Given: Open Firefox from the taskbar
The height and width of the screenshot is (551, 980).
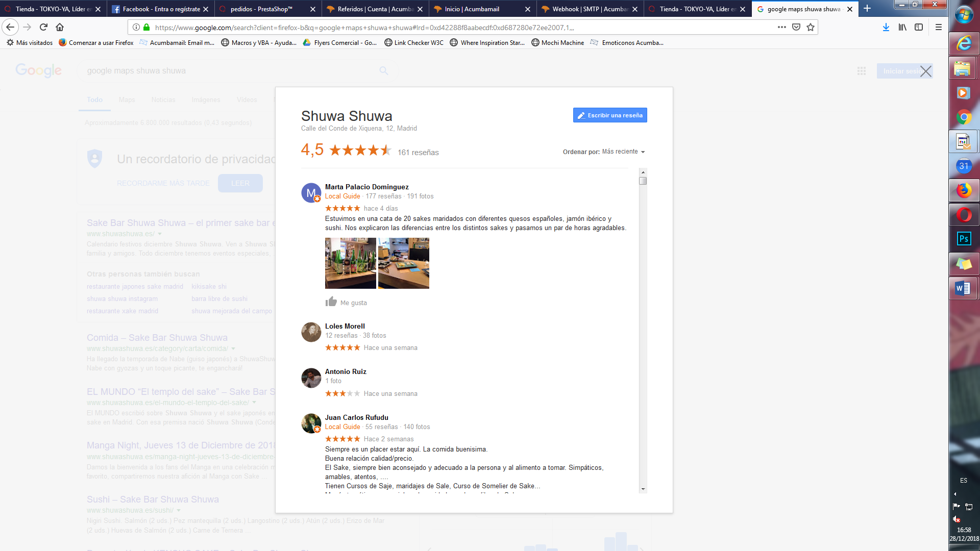Looking at the screenshot, I should (x=964, y=190).
